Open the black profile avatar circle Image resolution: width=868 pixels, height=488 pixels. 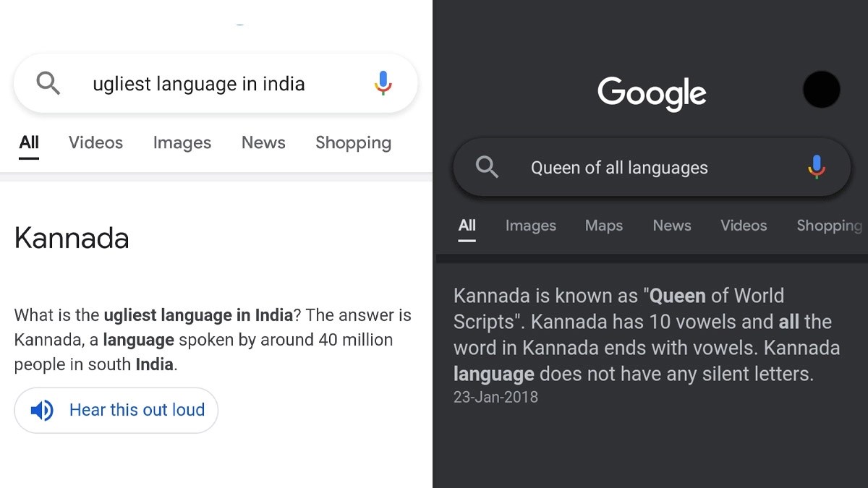pos(821,90)
